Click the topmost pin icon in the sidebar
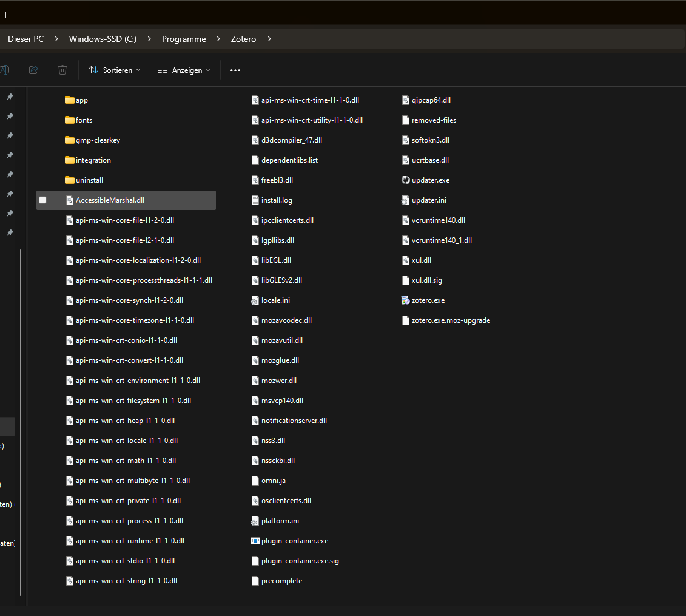Image resolution: width=686 pixels, height=616 pixels. coord(10,96)
